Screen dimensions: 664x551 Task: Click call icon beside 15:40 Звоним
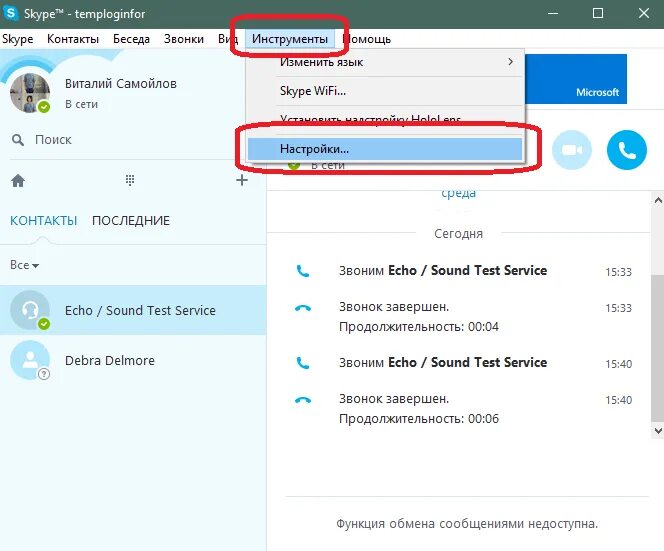(303, 363)
